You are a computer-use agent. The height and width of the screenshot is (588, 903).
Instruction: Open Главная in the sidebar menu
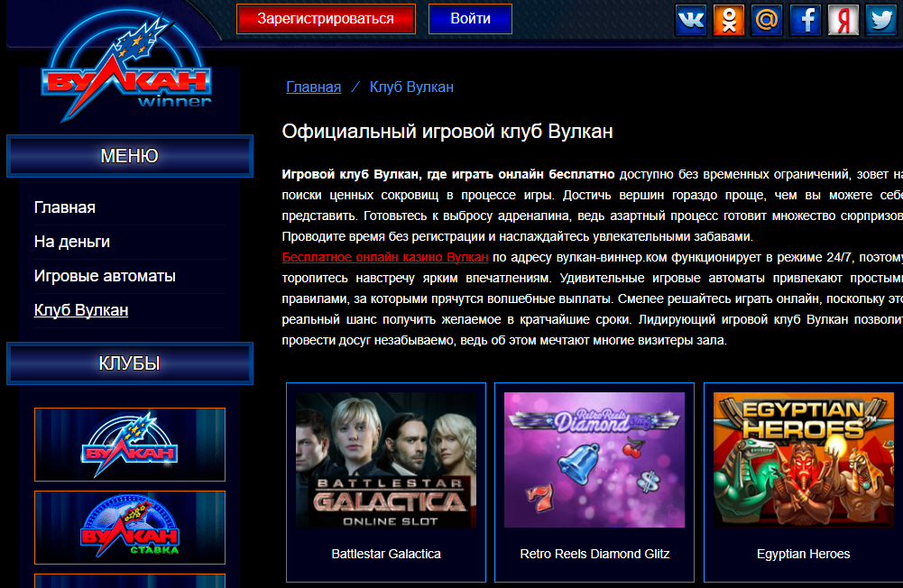pyautogui.click(x=65, y=207)
